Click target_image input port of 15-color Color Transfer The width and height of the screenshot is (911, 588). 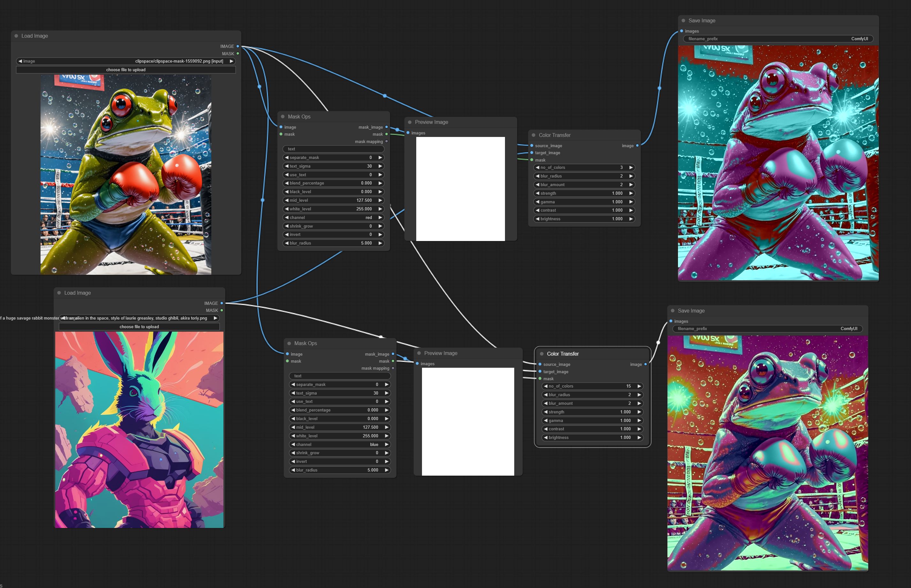(x=540, y=372)
